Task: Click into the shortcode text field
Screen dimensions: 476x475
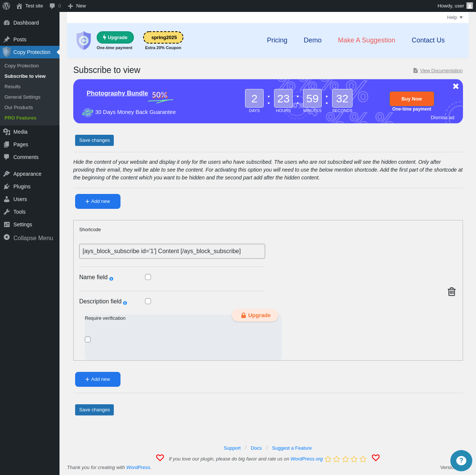Action: 172,251
